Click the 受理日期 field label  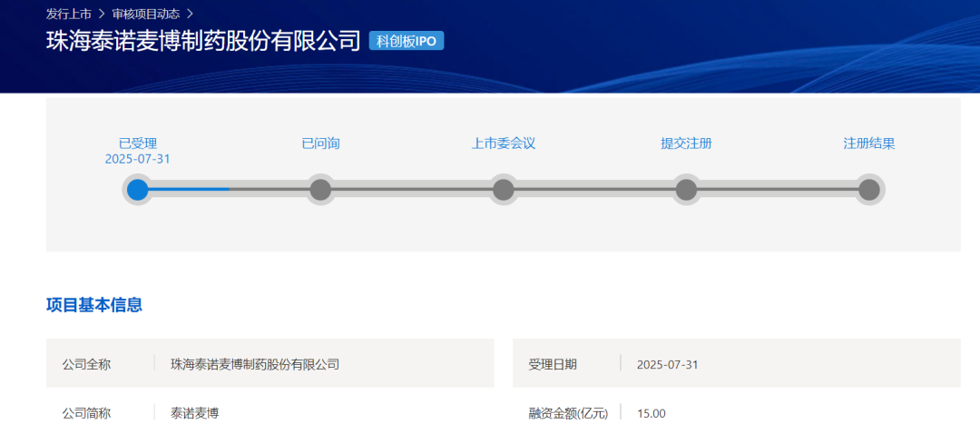click(x=553, y=364)
